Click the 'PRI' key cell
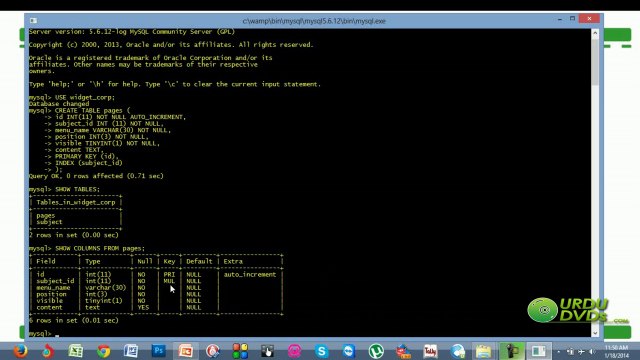Image resolution: width=640 pixels, height=360 pixels. click(169, 274)
